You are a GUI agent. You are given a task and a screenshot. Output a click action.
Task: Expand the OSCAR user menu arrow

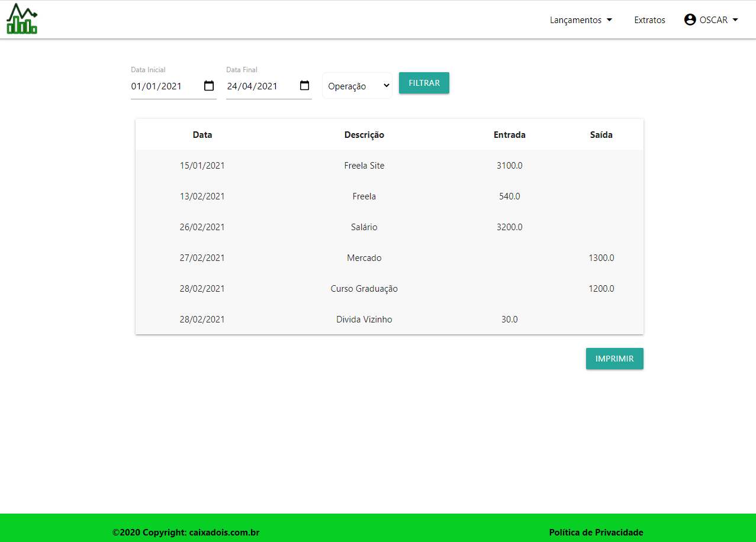click(x=735, y=20)
